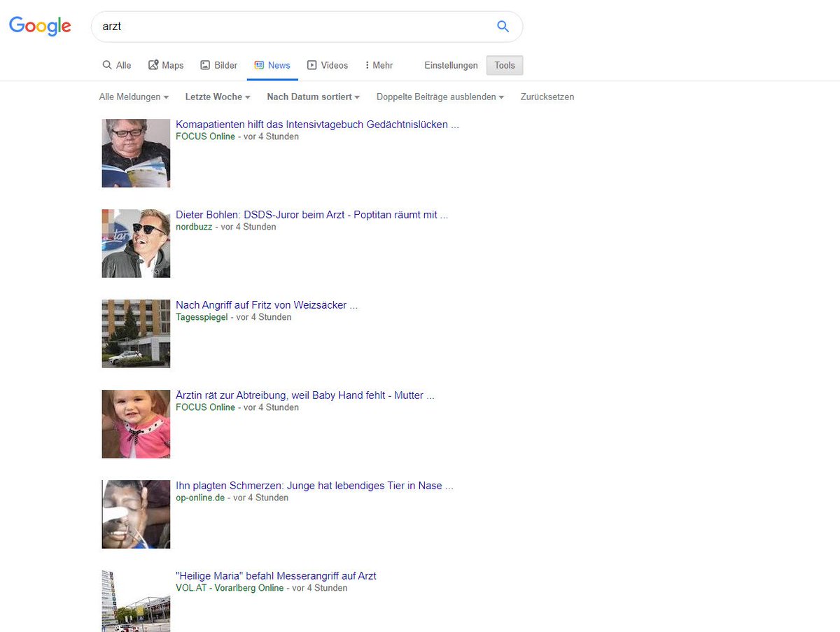Open Einstellungen
This screenshot has height=632, width=840.
pyautogui.click(x=451, y=65)
